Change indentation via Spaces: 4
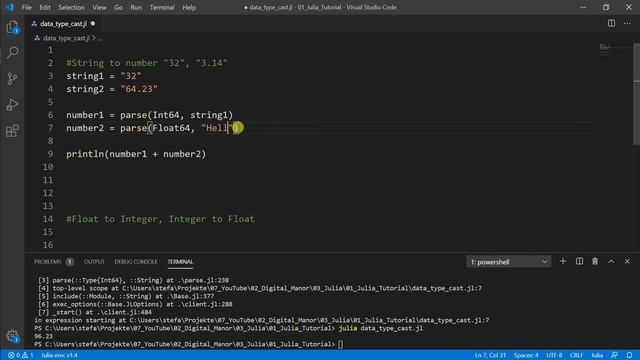 click(x=526, y=355)
